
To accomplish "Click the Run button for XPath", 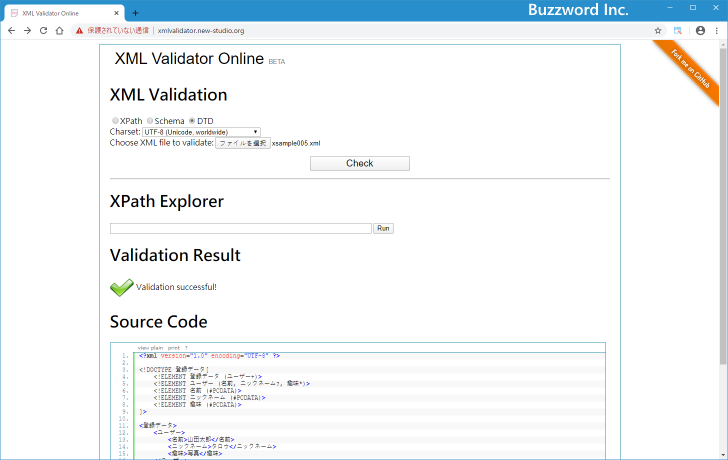I will point(383,229).
